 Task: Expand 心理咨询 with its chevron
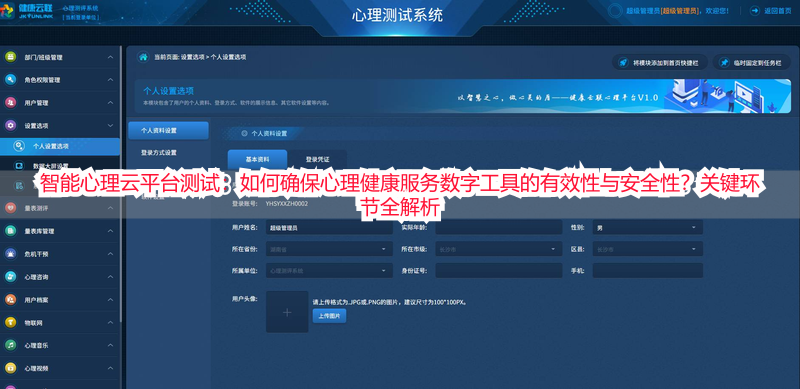(x=110, y=277)
